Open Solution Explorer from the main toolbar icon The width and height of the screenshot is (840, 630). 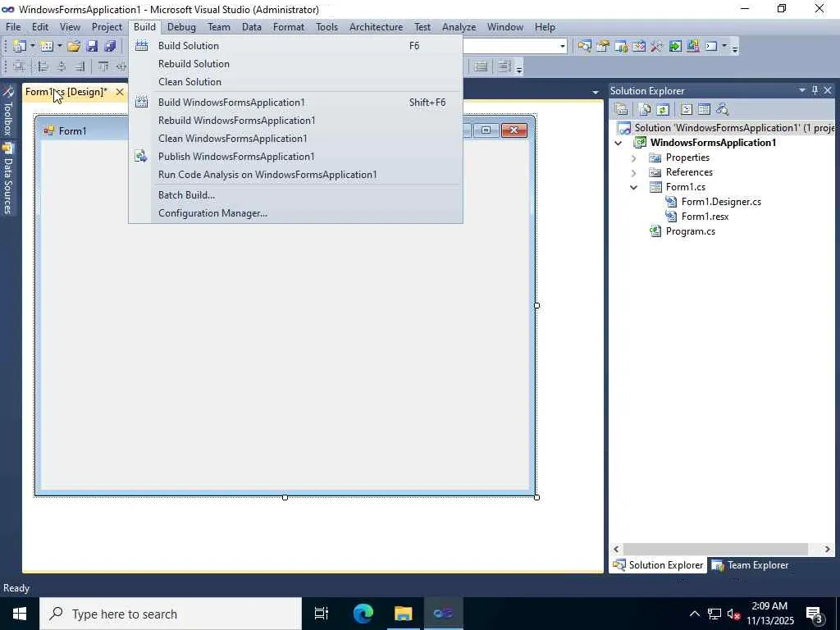point(584,47)
